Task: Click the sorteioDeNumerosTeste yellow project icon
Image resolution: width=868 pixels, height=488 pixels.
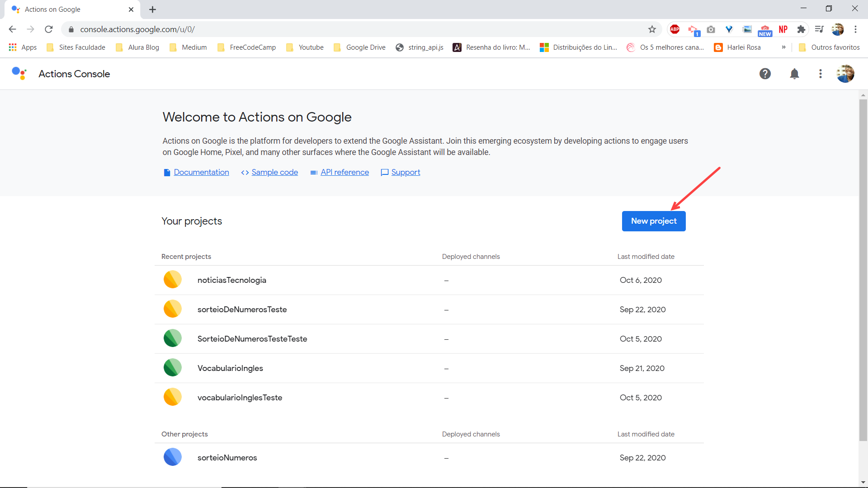Action: (172, 309)
